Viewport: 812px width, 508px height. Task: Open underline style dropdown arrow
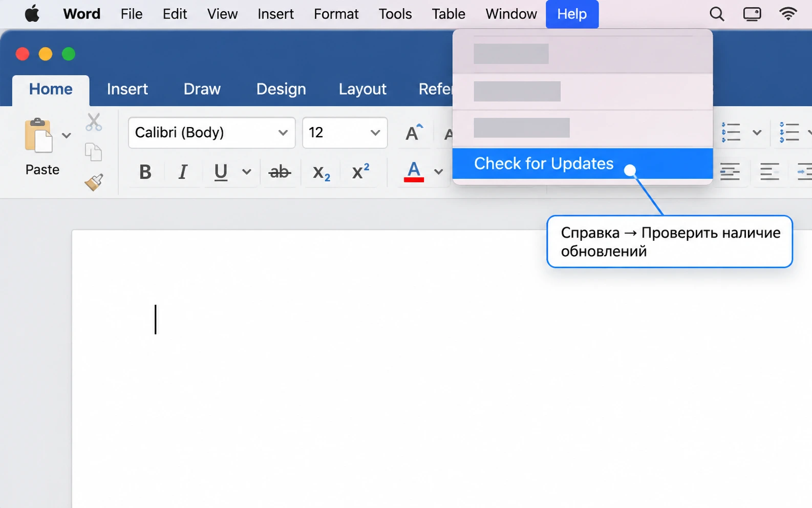[x=247, y=172]
